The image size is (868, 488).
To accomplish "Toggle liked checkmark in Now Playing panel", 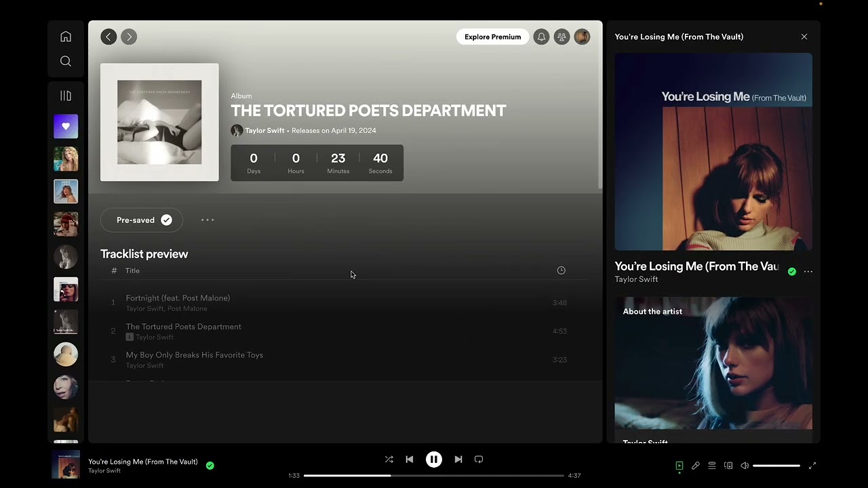I will (792, 272).
